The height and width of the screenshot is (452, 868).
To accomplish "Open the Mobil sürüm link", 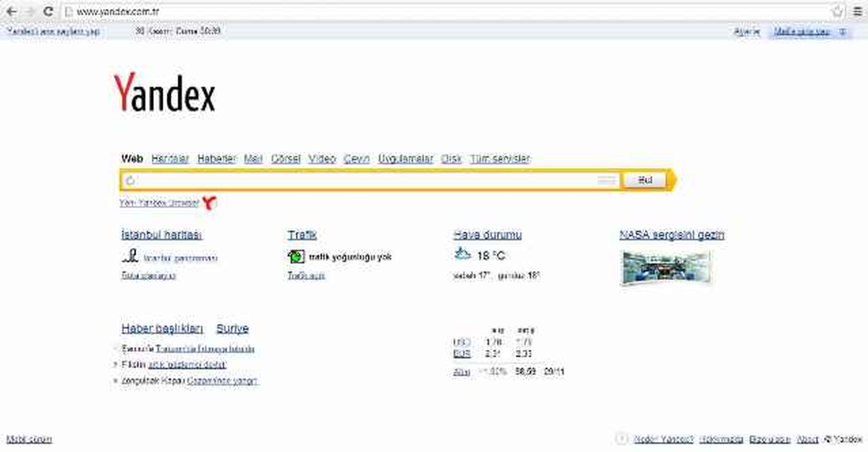I will 29,439.
